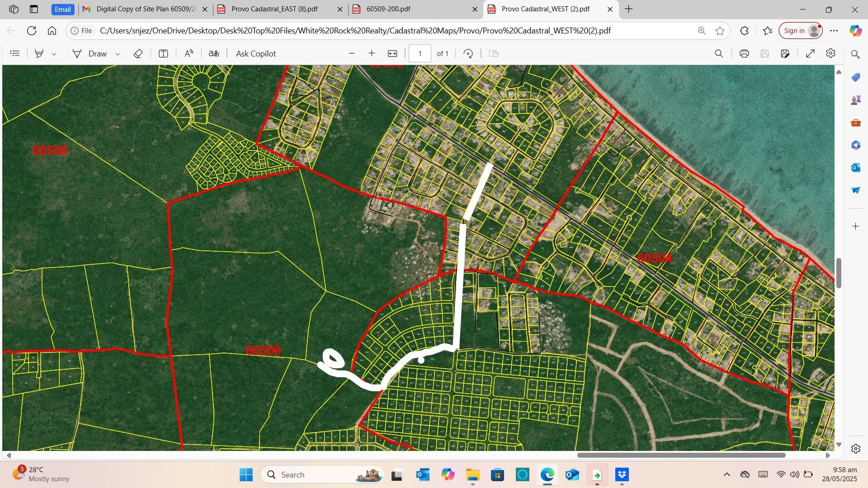
Task: Expand the Highlight options dropdown arrow
Action: tap(54, 54)
